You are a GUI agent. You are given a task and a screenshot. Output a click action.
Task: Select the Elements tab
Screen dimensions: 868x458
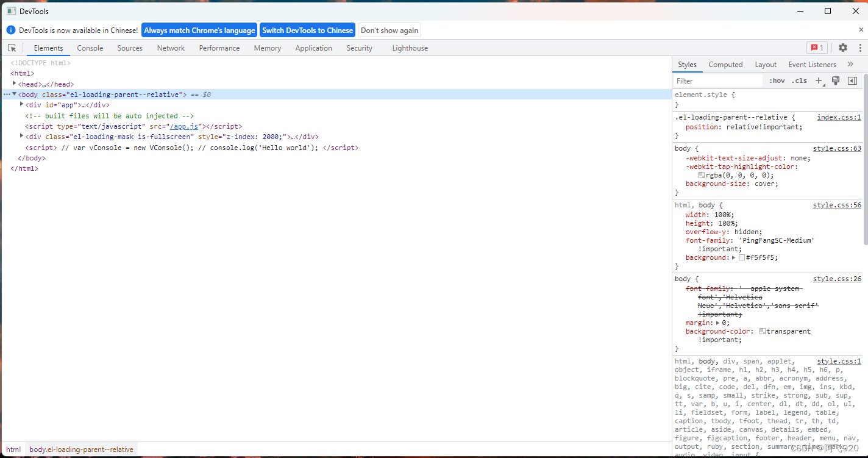(48, 48)
